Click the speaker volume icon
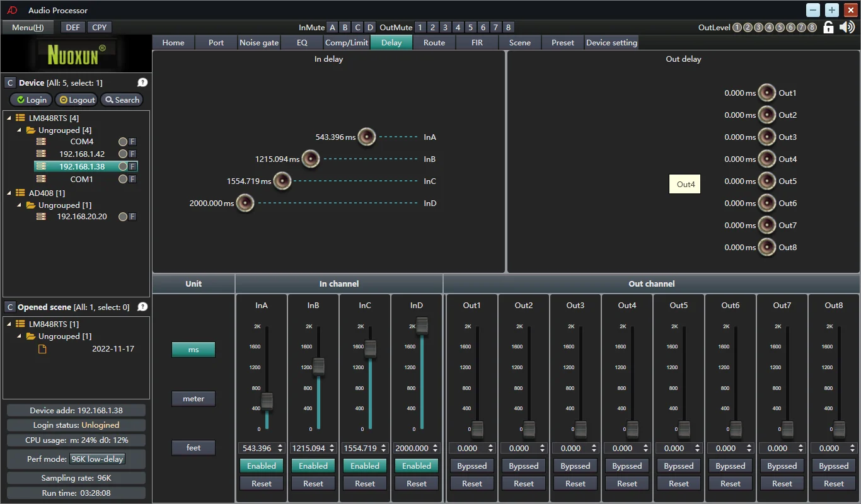861x504 pixels. (847, 27)
